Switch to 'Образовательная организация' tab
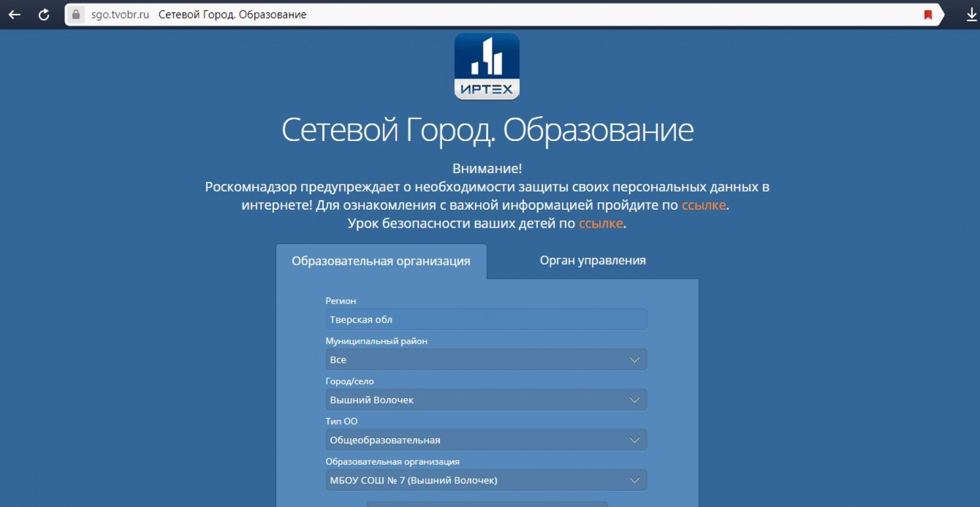The width and height of the screenshot is (980, 507). click(x=380, y=261)
